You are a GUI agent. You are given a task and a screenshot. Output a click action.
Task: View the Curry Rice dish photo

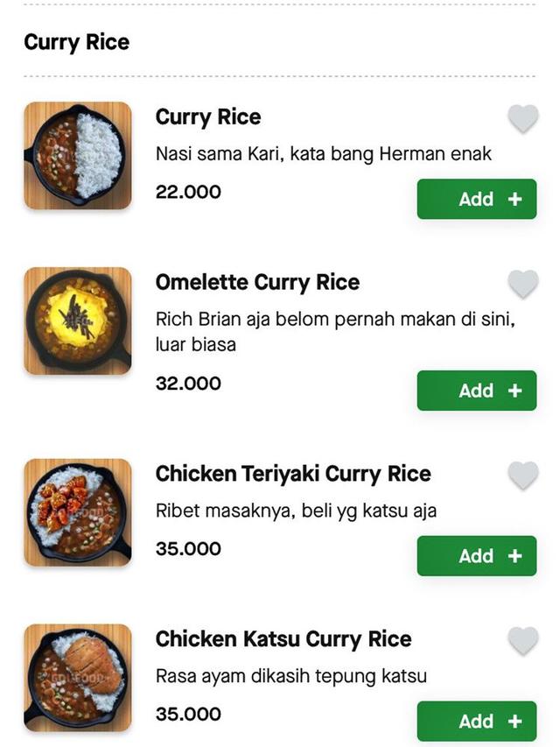pyautogui.click(x=78, y=155)
